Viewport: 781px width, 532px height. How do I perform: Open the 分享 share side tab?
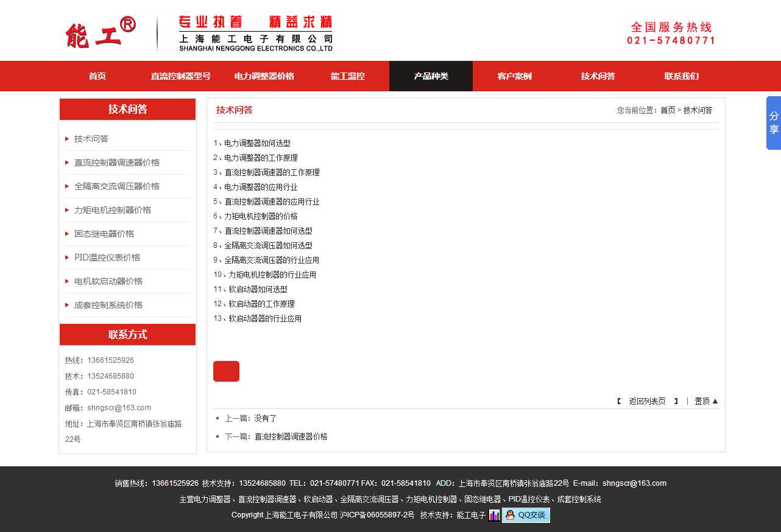point(773,122)
